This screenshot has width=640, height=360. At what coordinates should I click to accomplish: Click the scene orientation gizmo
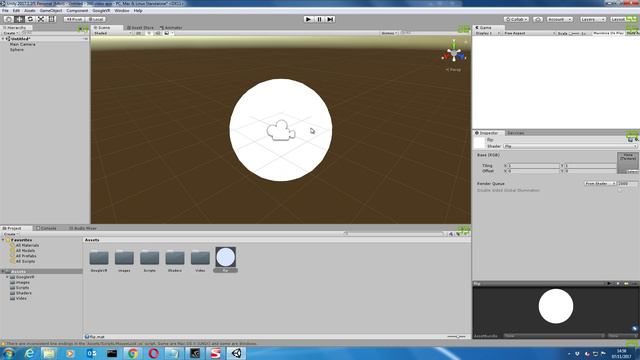(454, 53)
